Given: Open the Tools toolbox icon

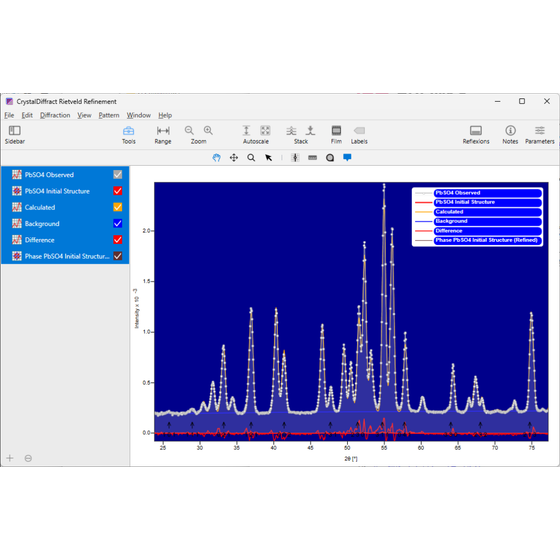Looking at the screenshot, I should (x=129, y=131).
